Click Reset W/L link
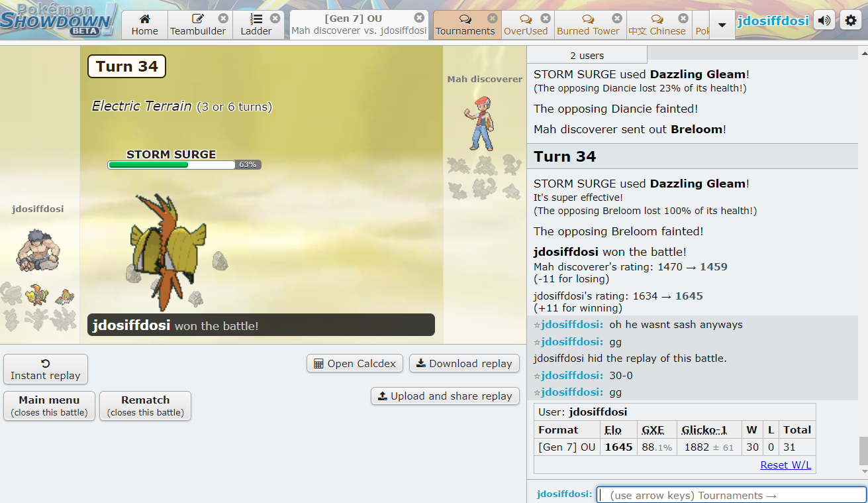Screen dimensions: 868x503 point(785,465)
